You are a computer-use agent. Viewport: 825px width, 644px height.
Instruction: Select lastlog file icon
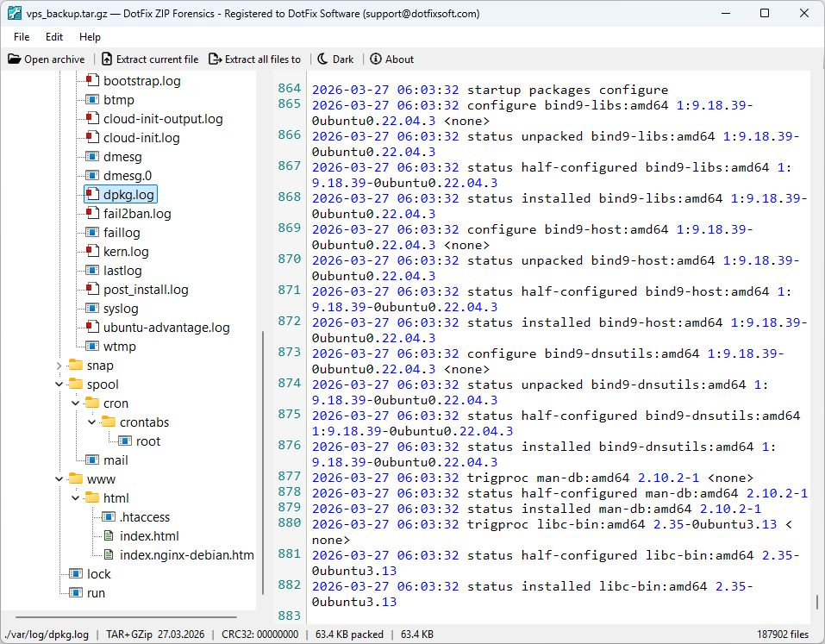92,270
